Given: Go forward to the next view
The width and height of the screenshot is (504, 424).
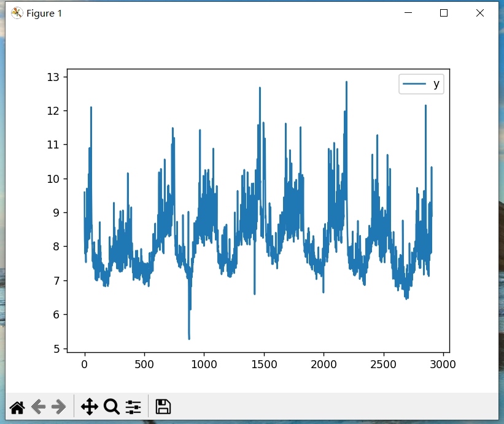Looking at the screenshot, I should [x=59, y=406].
